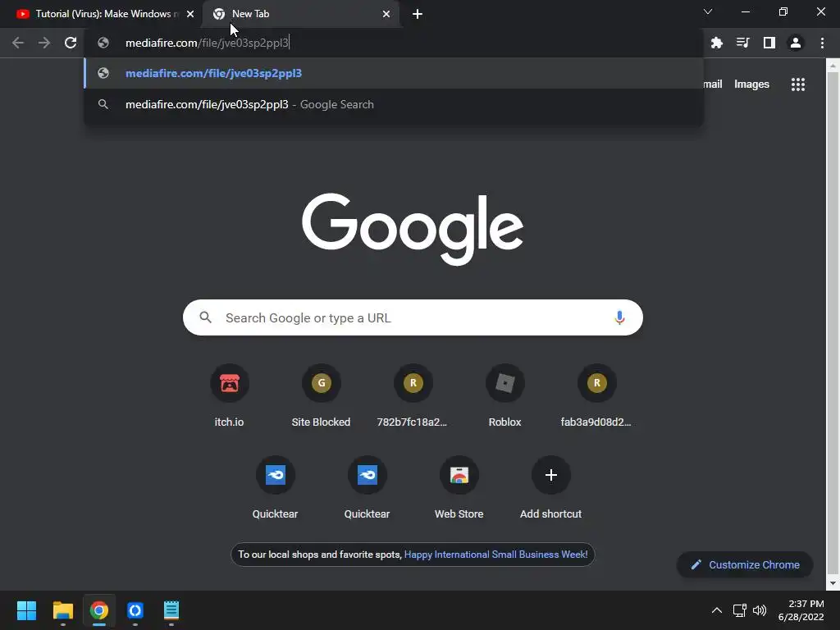Open the media controls icon in toolbar
Viewport: 840px width, 630px height.
743,43
